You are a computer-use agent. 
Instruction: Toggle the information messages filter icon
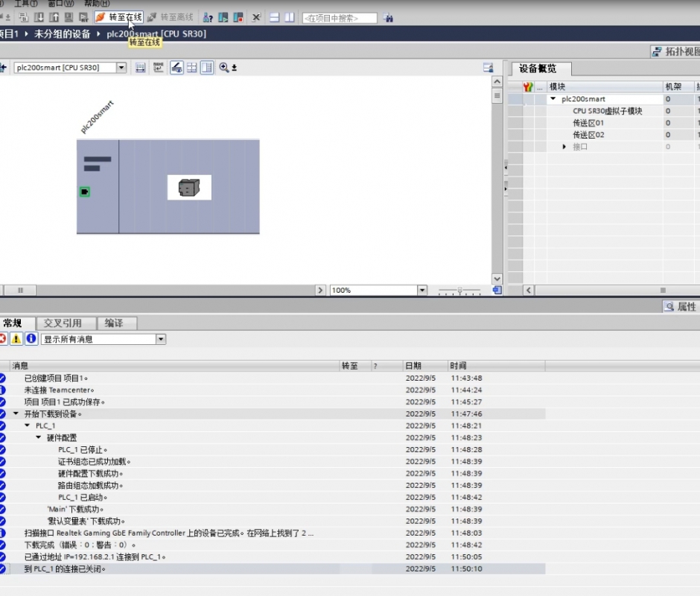31,339
